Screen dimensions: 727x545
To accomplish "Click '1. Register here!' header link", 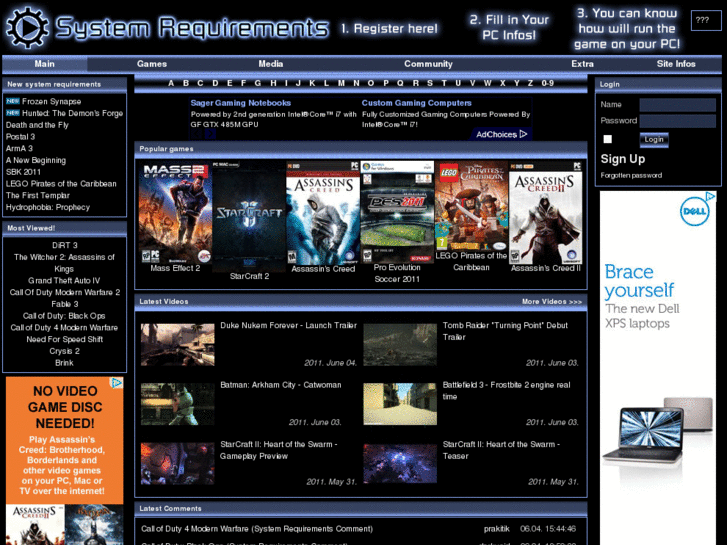I will (x=389, y=29).
